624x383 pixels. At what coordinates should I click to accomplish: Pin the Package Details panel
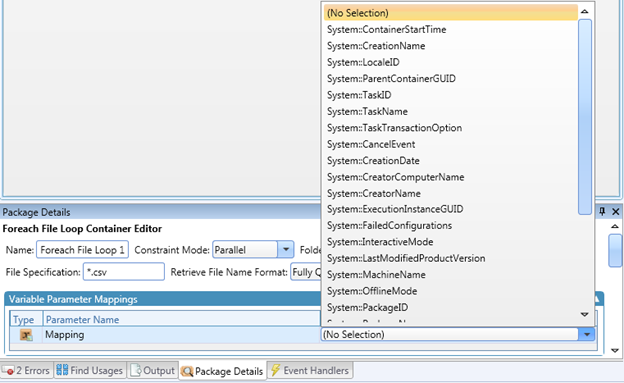(602, 211)
